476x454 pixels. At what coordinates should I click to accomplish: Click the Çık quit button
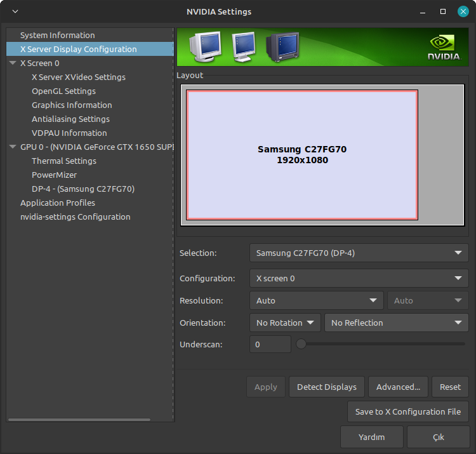point(439,437)
